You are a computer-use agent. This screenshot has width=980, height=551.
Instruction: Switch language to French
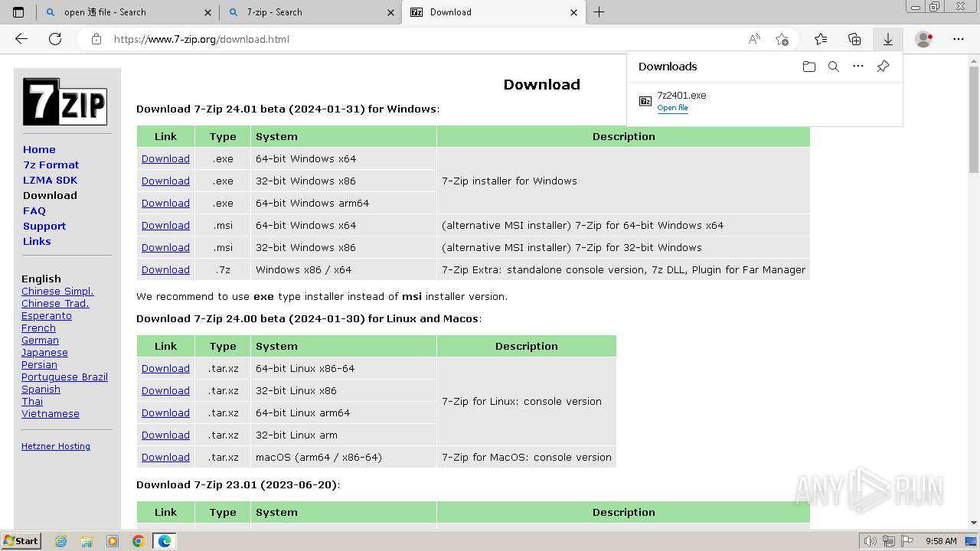click(38, 328)
